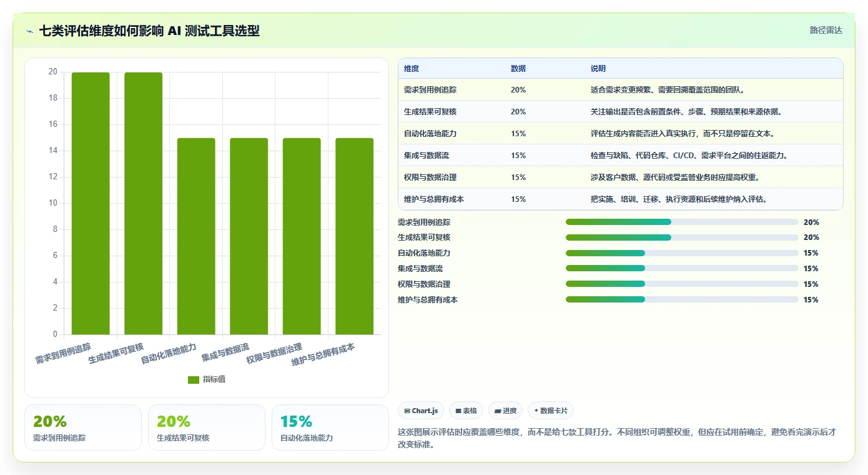Click 15% value next to 维护与总拥有成本 progress bar
Screen dimensions: 868x475
(x=811, y=300)
